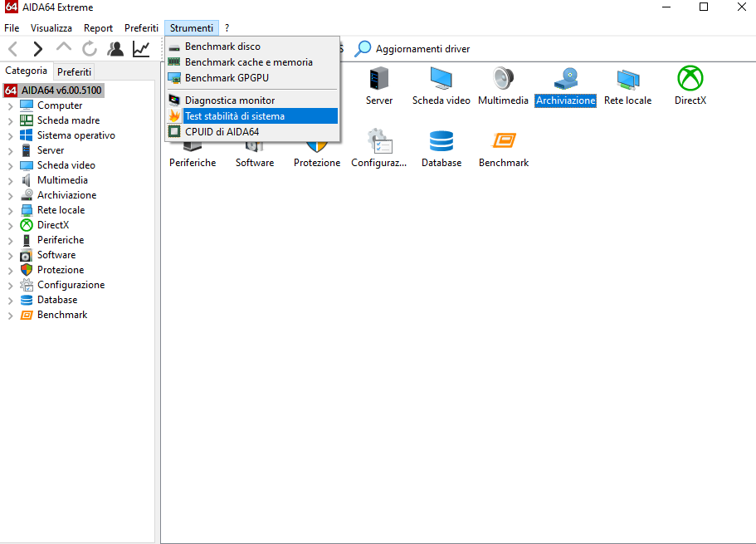
Task: Select Benchmark in the category tree
Action: coord(62,315)
